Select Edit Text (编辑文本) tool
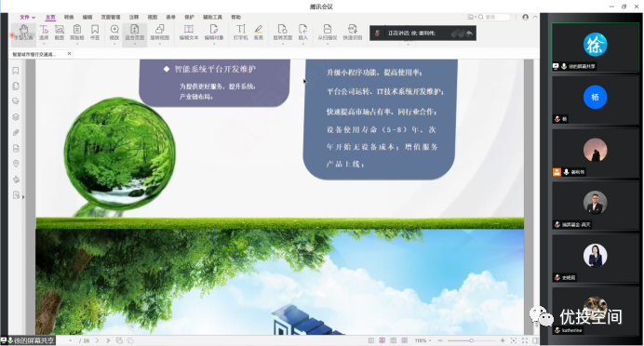The width and height of the screenshot is (644, 346). pos(189,32)
